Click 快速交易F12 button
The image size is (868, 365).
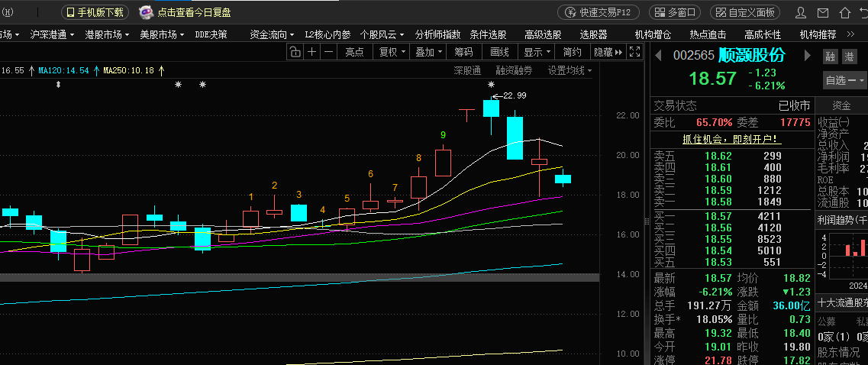[x=598, y=12]
